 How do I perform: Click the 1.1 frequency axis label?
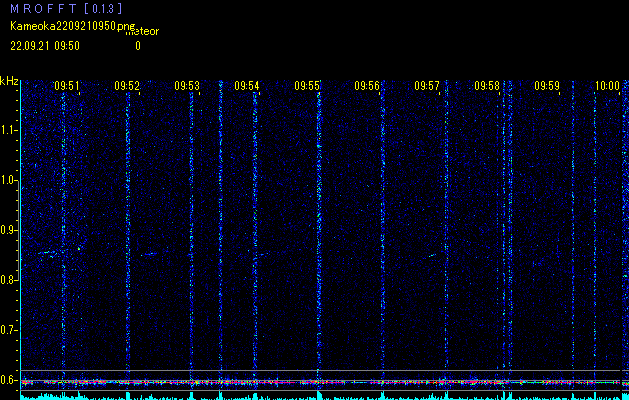point(8,130)
